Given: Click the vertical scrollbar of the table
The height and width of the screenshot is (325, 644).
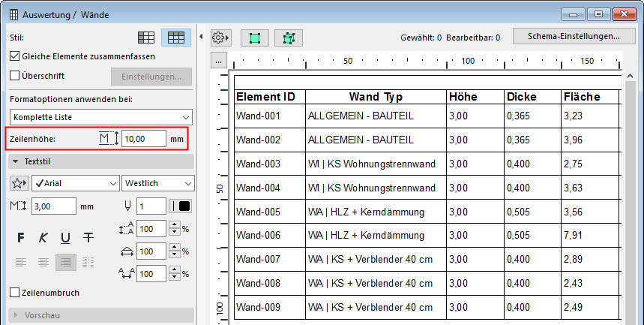Looking at the screenshot, I should [x=630, y=197].
